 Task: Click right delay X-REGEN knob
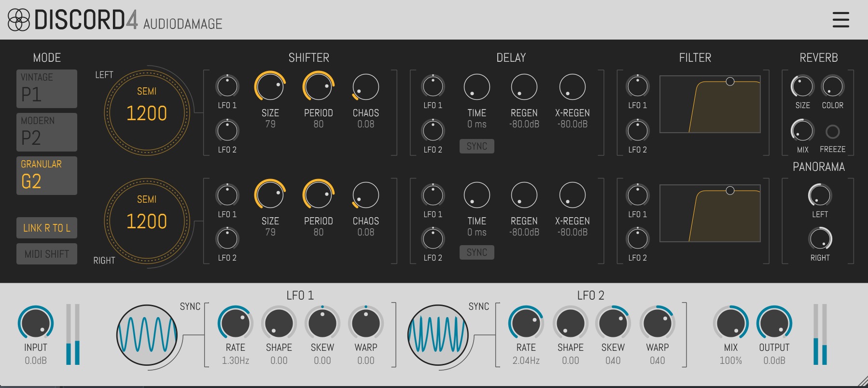pos(573,195)
